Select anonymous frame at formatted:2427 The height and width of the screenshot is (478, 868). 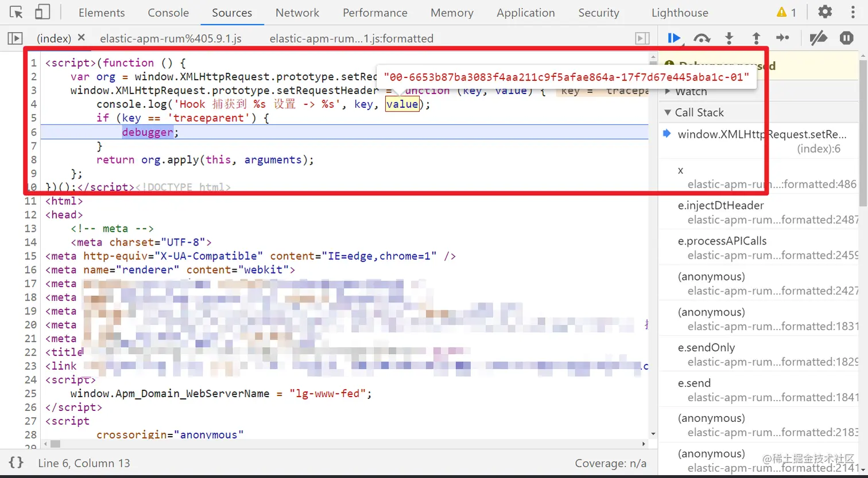tap(759, 283)
